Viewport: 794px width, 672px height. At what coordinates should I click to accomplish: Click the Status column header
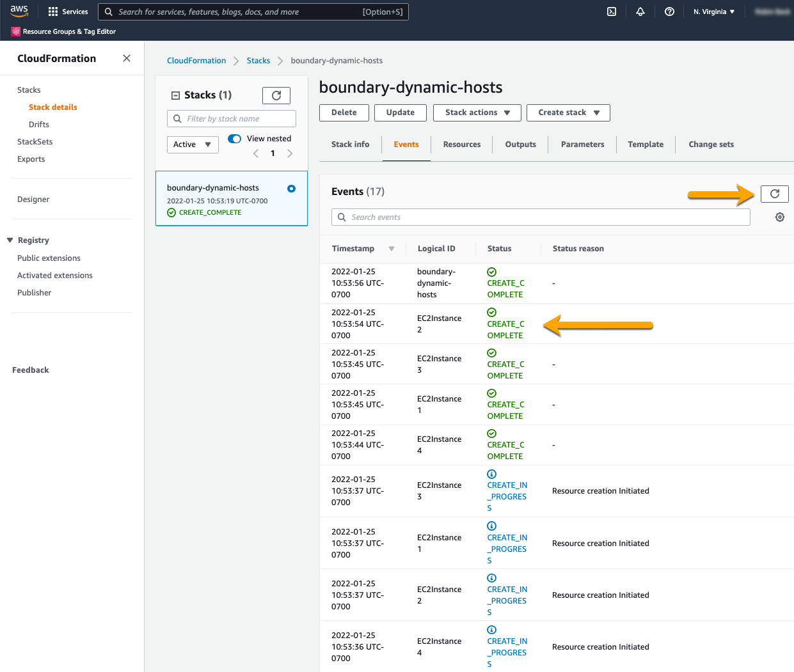coord(499,249)
